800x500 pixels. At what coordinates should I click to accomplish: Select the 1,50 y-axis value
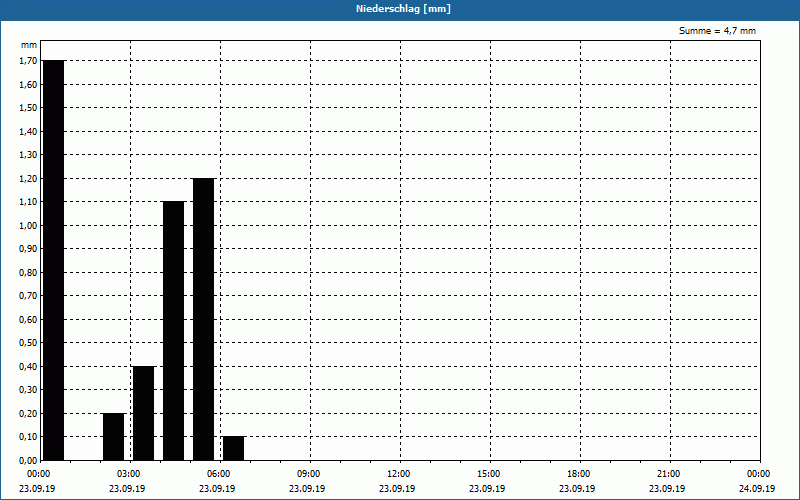click(28, 108)
